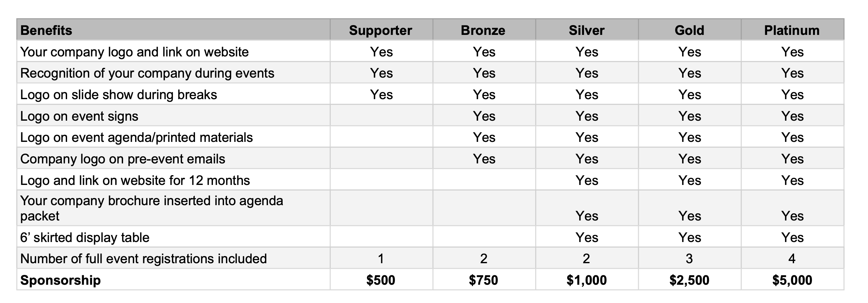Click Gold's registrations count of 3
Screen dimensions: 868x303
pyautogui.click(x=689, y=259)
